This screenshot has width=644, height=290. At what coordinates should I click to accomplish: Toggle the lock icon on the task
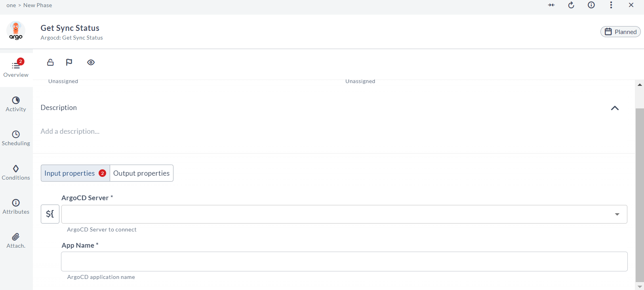pos(50,63)
